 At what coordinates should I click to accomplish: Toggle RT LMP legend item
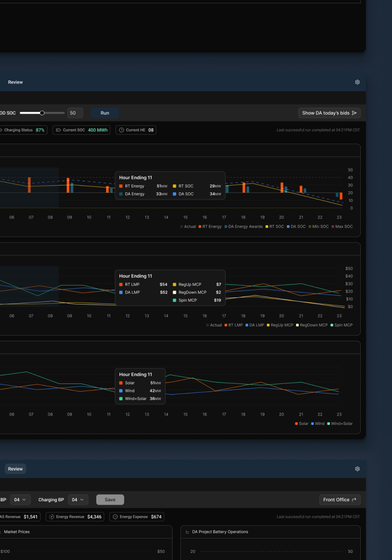pyautogui.click(x=234, y=325)
